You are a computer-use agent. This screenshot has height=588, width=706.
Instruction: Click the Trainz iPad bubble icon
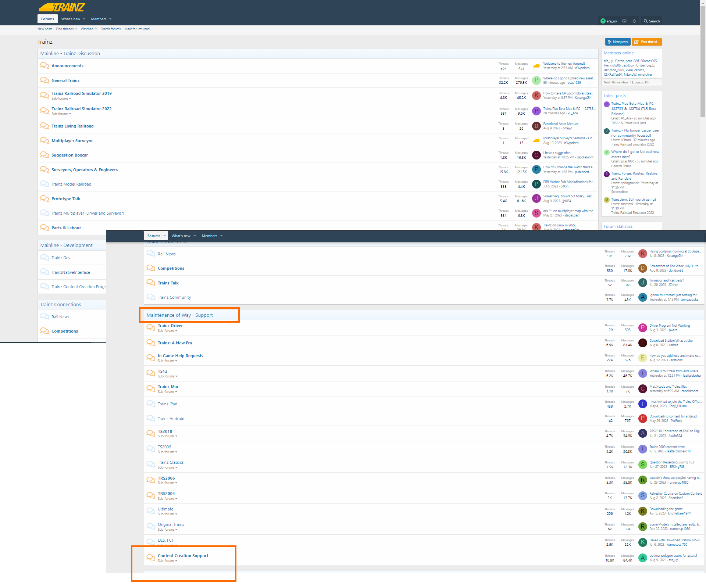point(151,404)
